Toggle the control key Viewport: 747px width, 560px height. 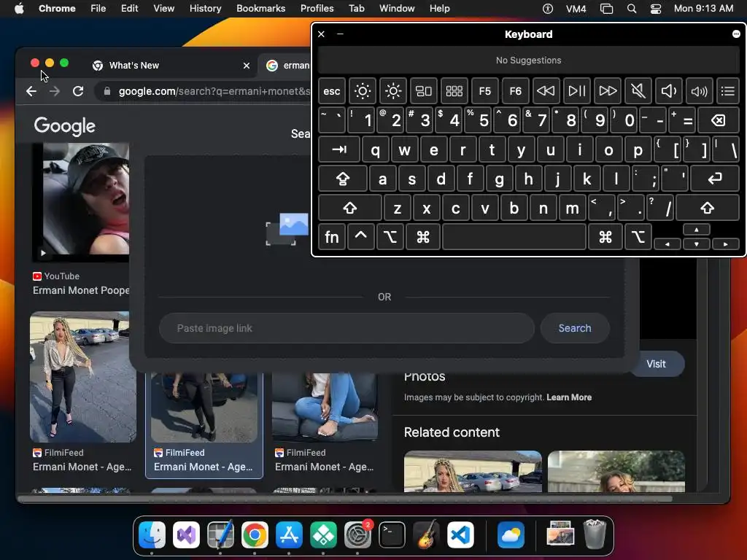[x=360, y=237]
